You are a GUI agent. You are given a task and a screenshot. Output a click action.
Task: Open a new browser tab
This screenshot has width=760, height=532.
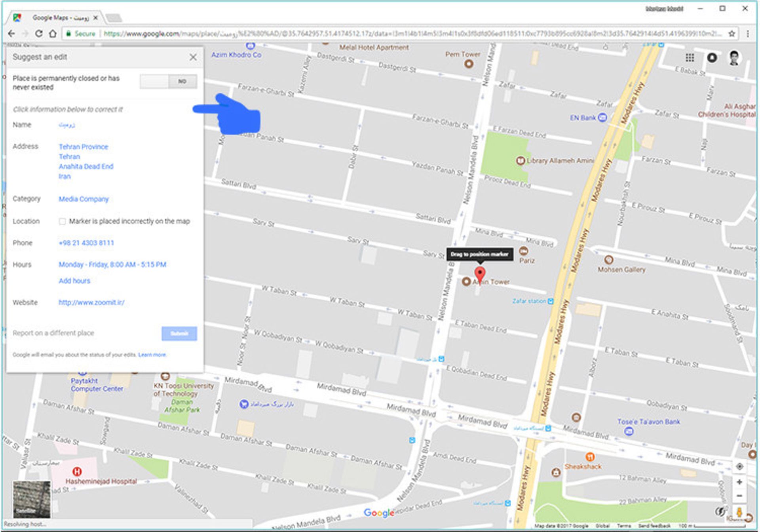coord(114,18)
